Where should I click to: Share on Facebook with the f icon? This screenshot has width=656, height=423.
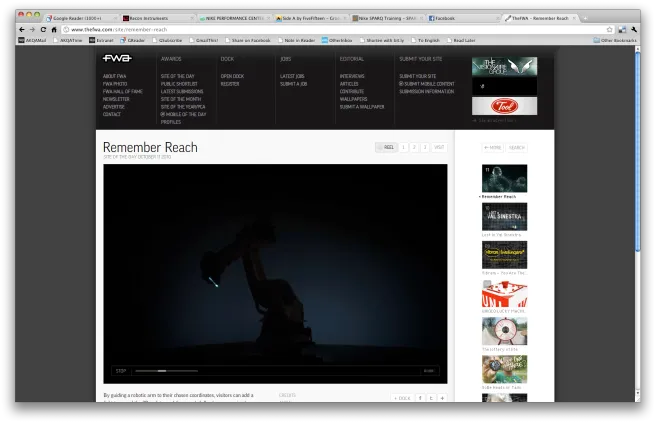click(420, 398)
